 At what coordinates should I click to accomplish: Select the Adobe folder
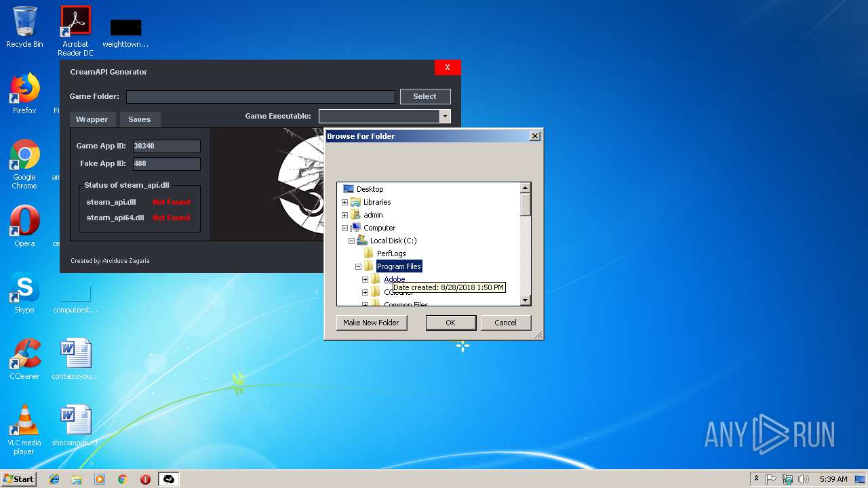394,279
